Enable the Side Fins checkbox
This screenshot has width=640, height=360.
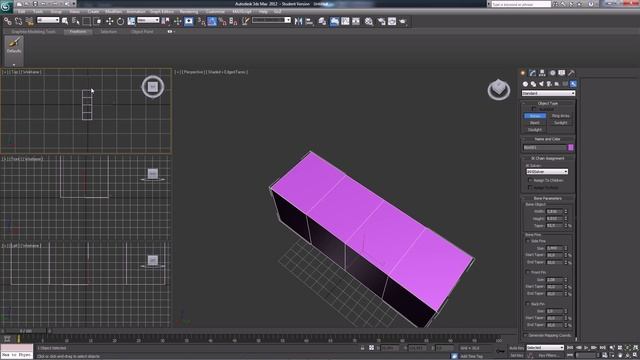click(528, 241)
